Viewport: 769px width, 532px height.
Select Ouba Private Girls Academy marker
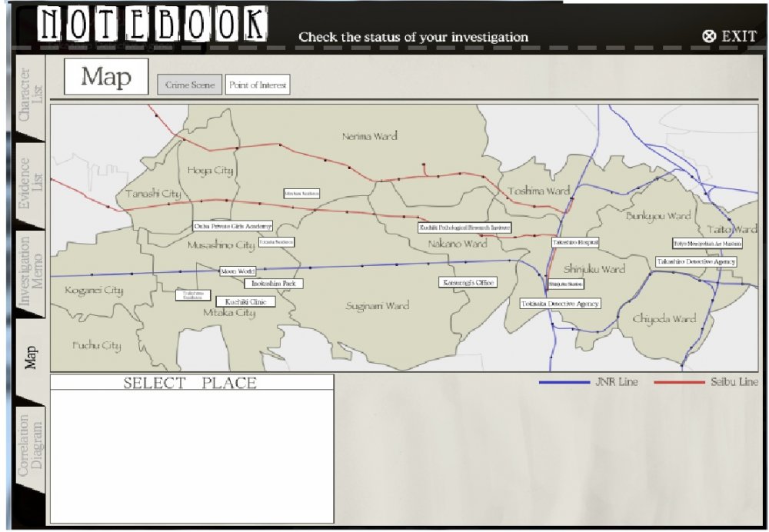[x=233, y=227]
